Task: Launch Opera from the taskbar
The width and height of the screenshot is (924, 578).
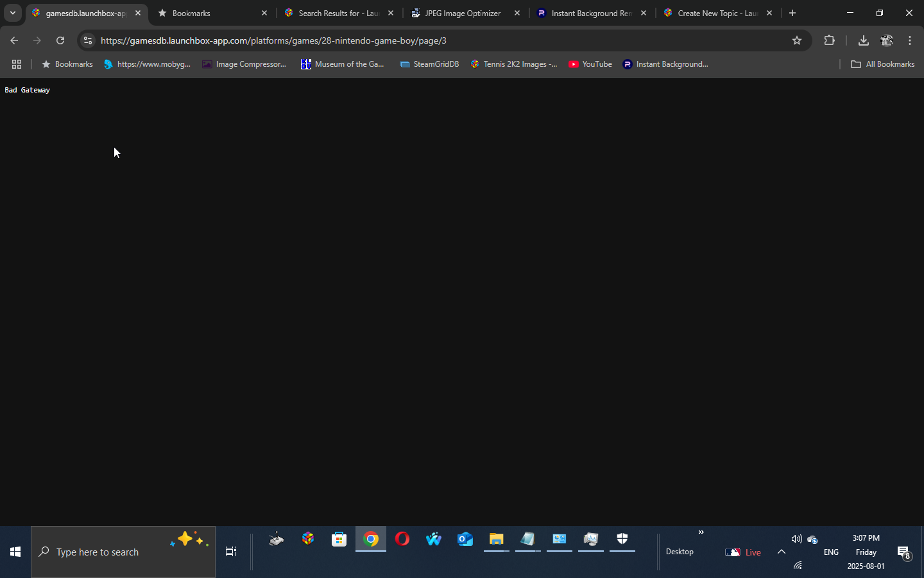Action: click(x=402, y=539)
